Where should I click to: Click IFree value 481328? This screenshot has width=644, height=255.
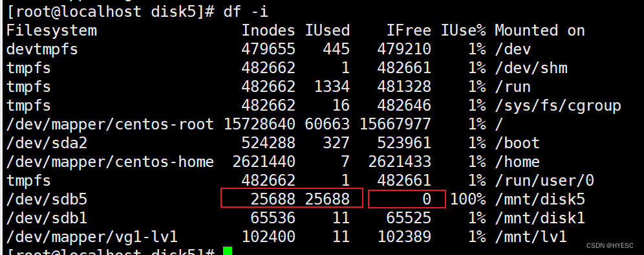pos(404,87)
